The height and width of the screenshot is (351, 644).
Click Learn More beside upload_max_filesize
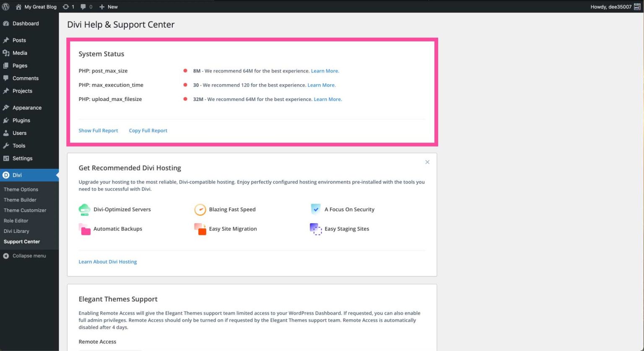(327, 99)
